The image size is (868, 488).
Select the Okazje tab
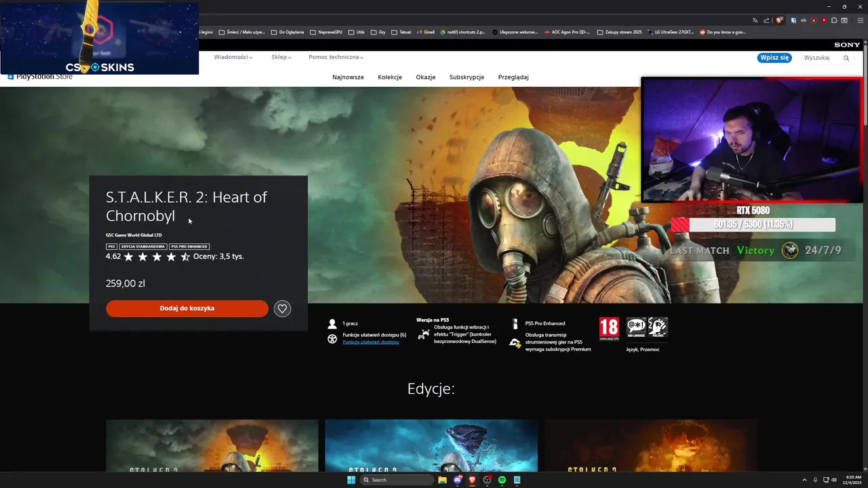(x=426, y=77)
